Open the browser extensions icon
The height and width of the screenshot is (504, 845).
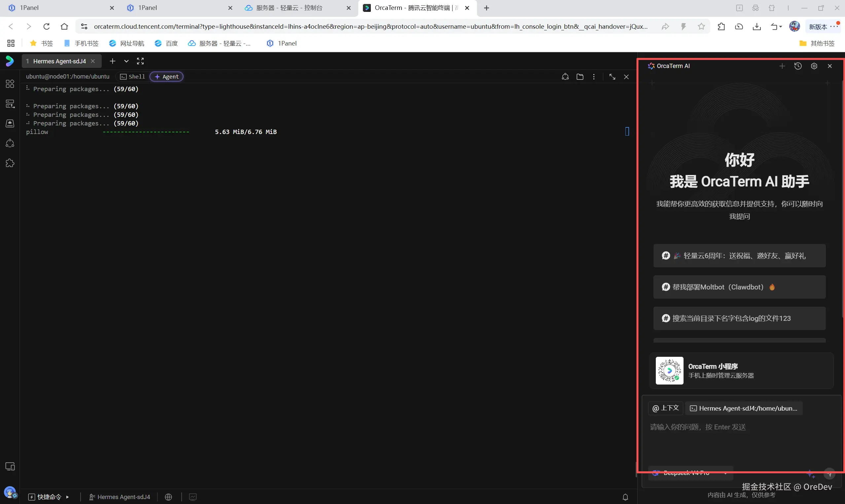(721, 26)
